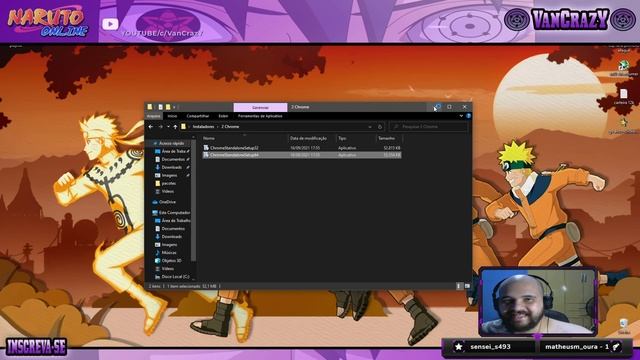This screenshot has width=640, height=360.
Task: Switch to the Início ribbon tab
Action: coord(172,116)
